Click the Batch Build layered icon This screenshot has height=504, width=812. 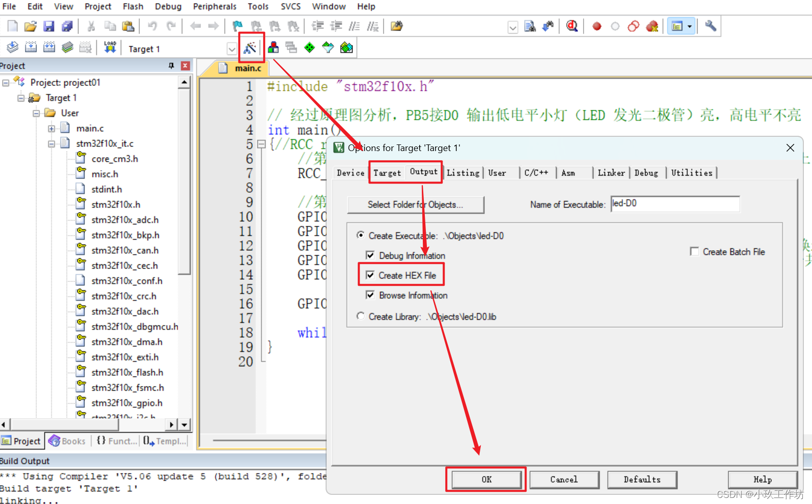point(67,48)
